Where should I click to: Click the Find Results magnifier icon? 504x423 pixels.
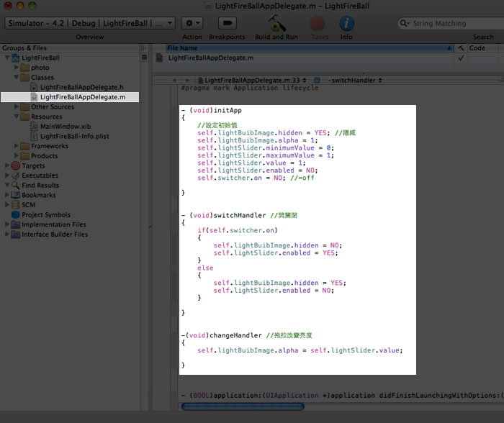pos(15,186)
